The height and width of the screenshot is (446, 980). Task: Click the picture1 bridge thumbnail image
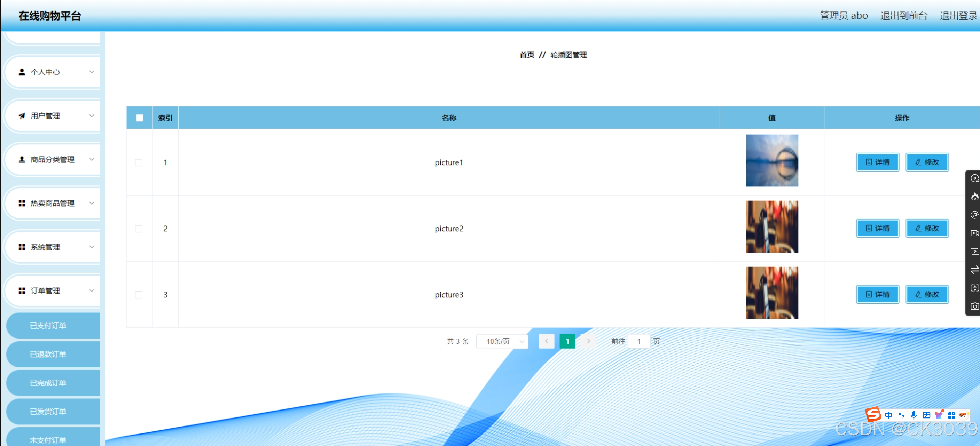pyautogui.click(x=772, y=160)
